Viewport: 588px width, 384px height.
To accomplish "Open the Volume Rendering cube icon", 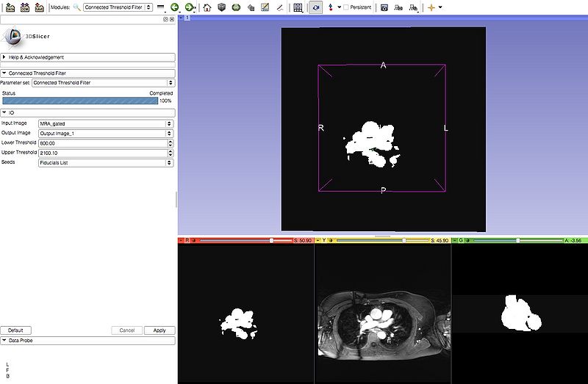I will click(x=221, y=7).
